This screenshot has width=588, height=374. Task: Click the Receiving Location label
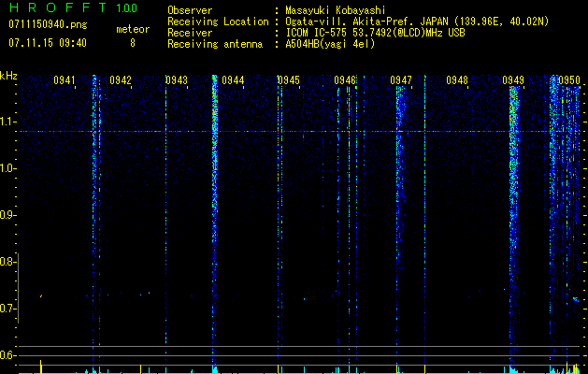pos(218,22)
